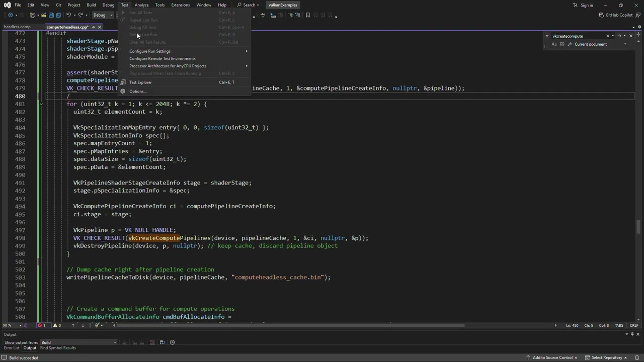
Task: Click the vulkanExamples solution name button
Action: click(283, 5)
